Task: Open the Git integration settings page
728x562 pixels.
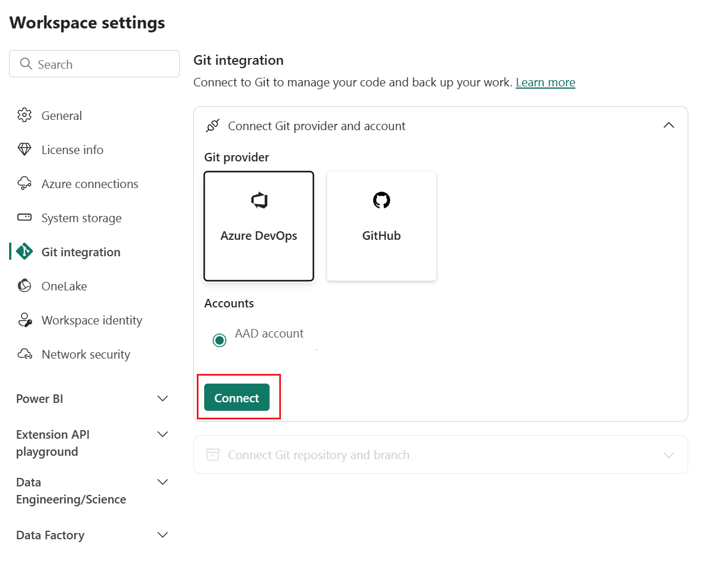Action: (81, 252)
